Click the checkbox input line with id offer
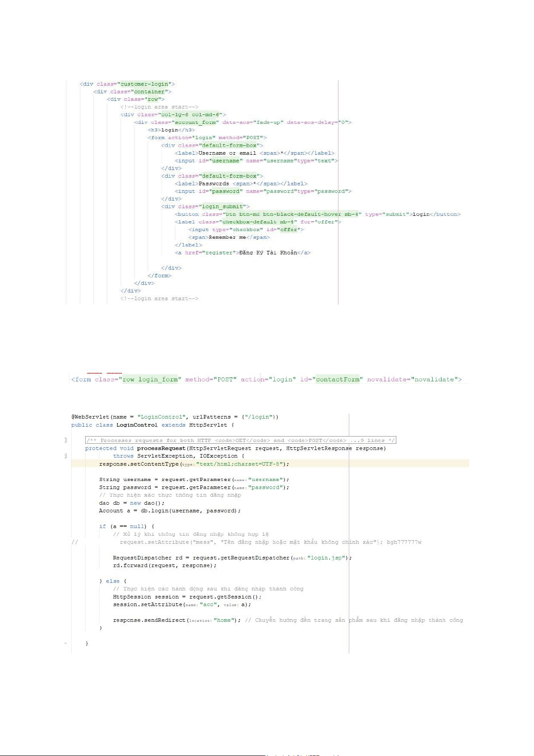This screenshot has width=534, height=756. (246, 229)
